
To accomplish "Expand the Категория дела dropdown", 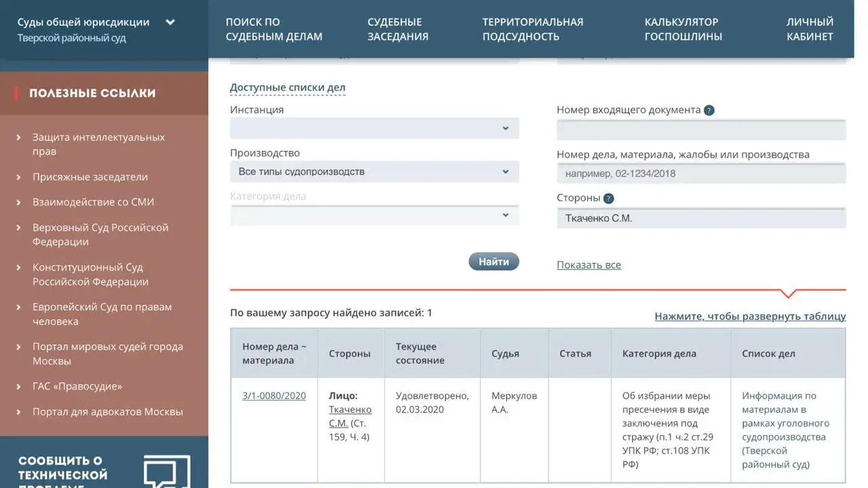I will click(374, 215).
